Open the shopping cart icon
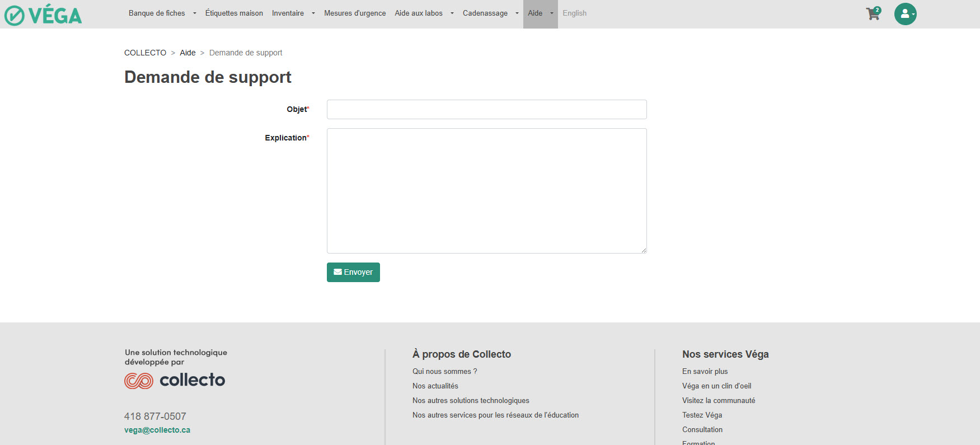980x445 pixels. click(x=873, y=14)
